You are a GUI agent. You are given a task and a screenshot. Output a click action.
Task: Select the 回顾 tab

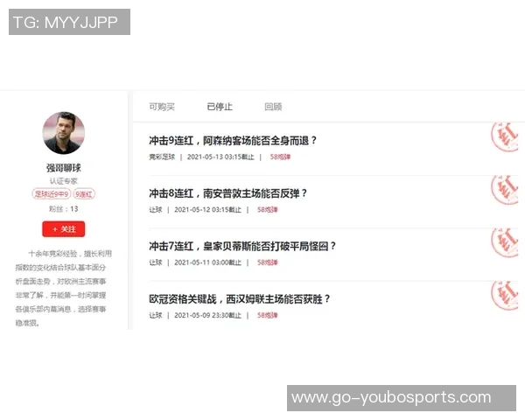pyautogui.click(x=273, y=107)
